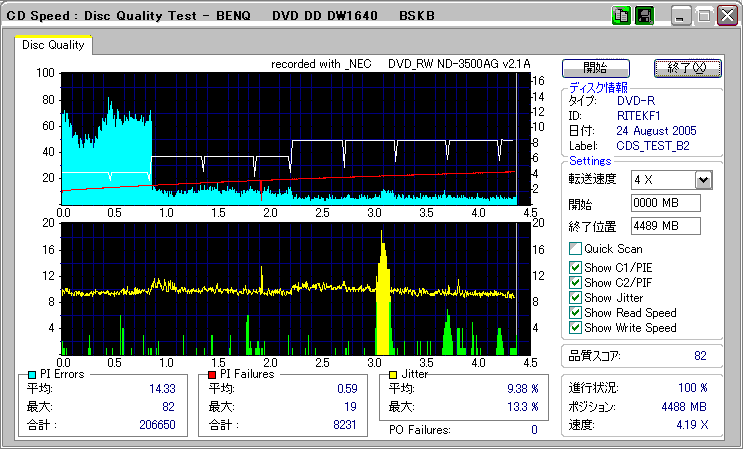Click the yellow Jitter legend swatch
The width and height of the screenshot is (743, 449).
(x=394, y=374)
